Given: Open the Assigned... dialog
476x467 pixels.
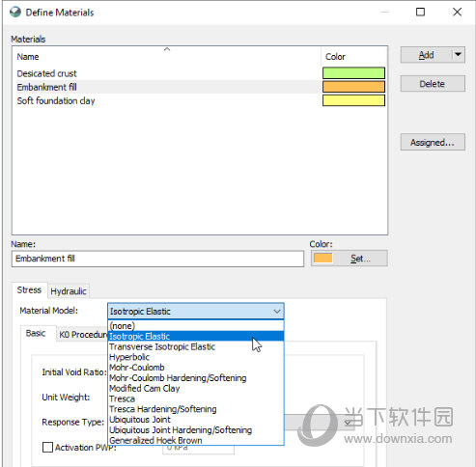Looking at the screenshot, I should 433,142.
